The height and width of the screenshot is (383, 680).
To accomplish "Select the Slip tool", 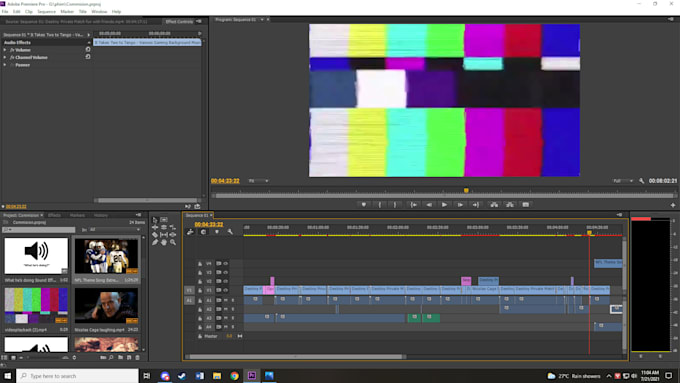I will (164, 235).
